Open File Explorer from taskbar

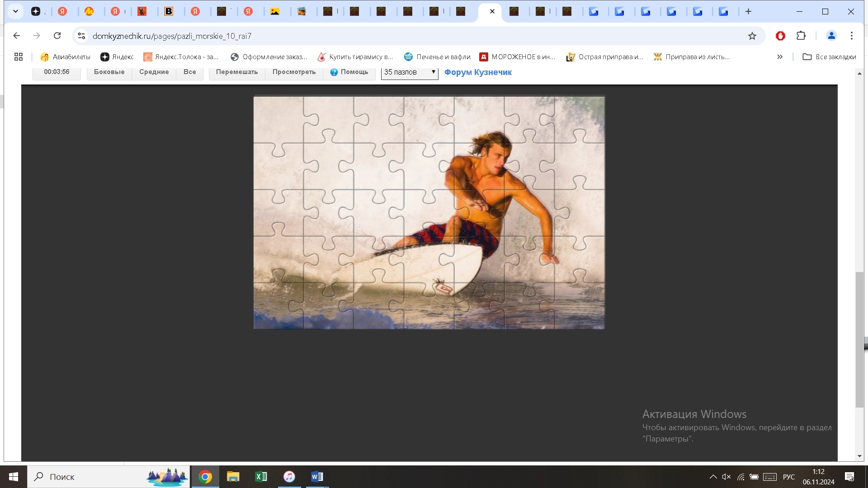pos(233,477)
